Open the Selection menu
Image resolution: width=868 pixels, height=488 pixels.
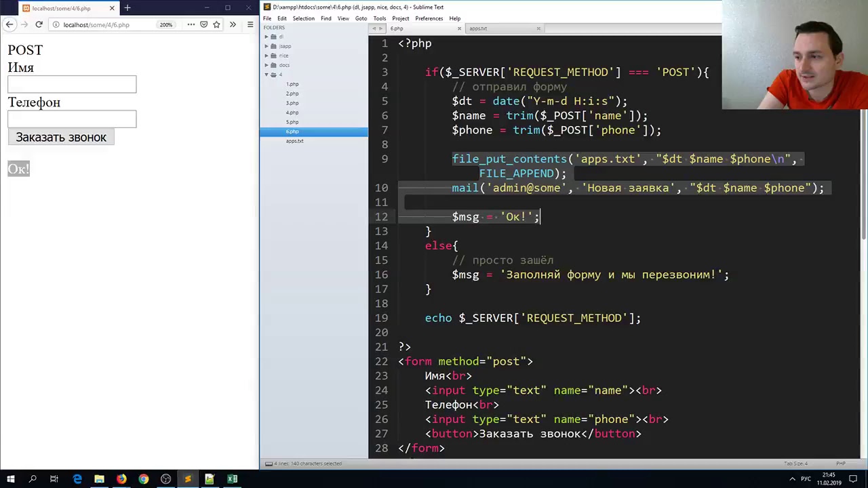coord(304,18)
